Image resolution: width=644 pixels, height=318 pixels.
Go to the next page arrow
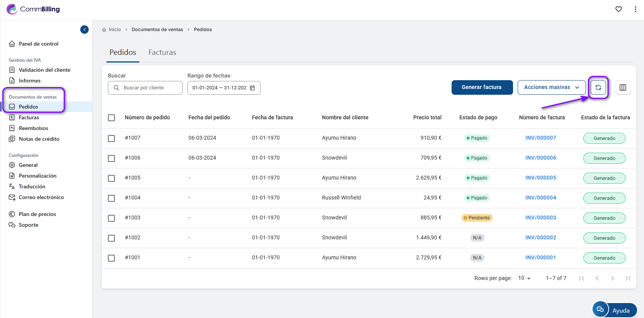[x=612, y=278]
